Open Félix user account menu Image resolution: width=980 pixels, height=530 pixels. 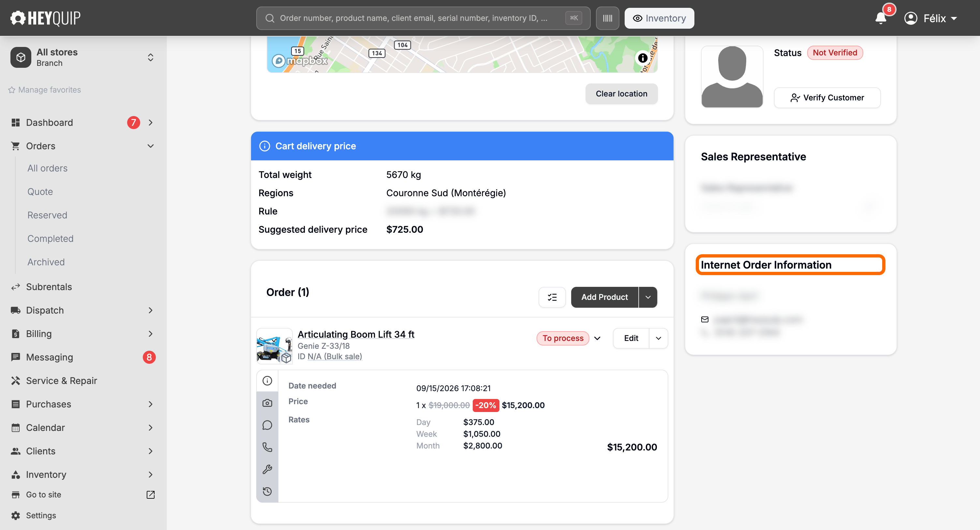tap(930, 18)
